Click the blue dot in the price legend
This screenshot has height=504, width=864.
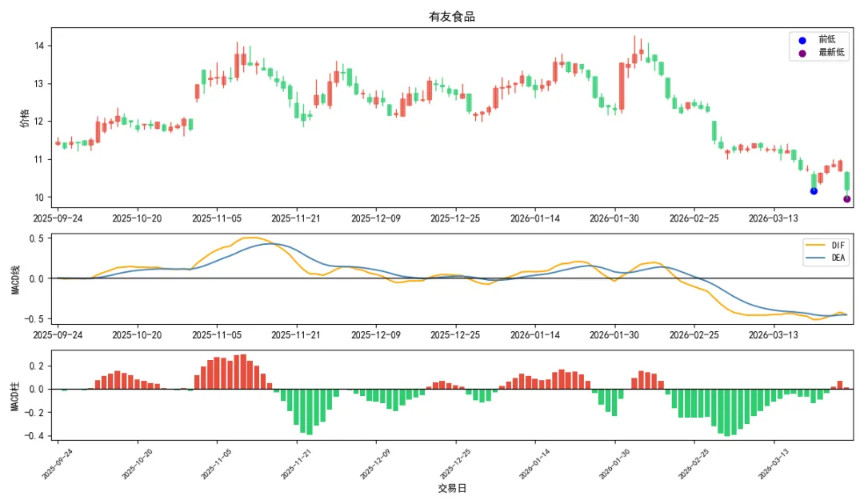802,40
